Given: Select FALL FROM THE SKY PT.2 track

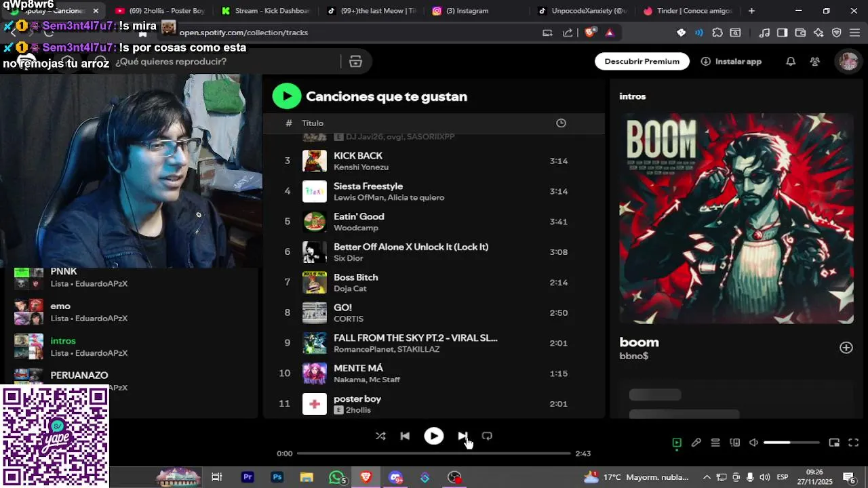Looking at the screenshot, I should click(x=434, y=343).
